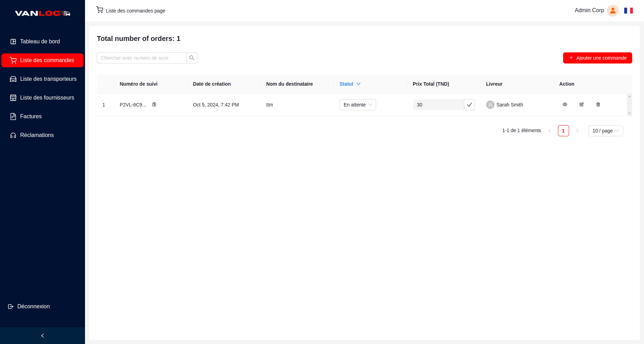644x344 pixels.
Task: Click row number 1 cell
Action: 104,105
